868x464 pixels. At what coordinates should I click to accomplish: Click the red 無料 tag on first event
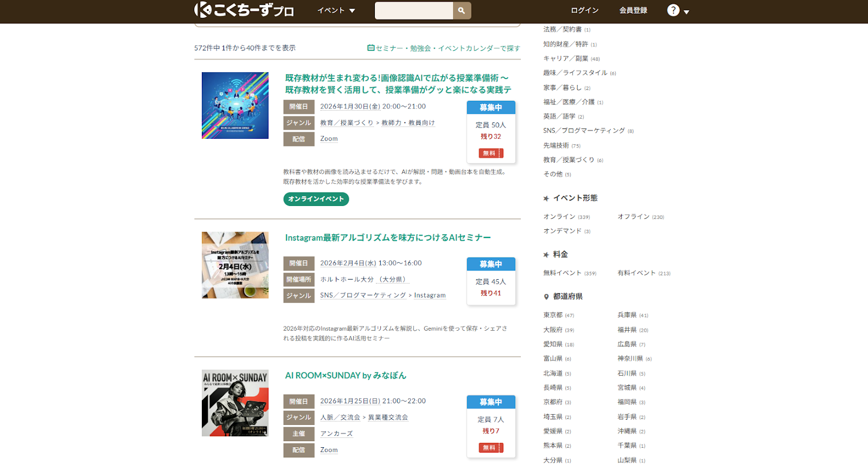[x=490, y=153]
